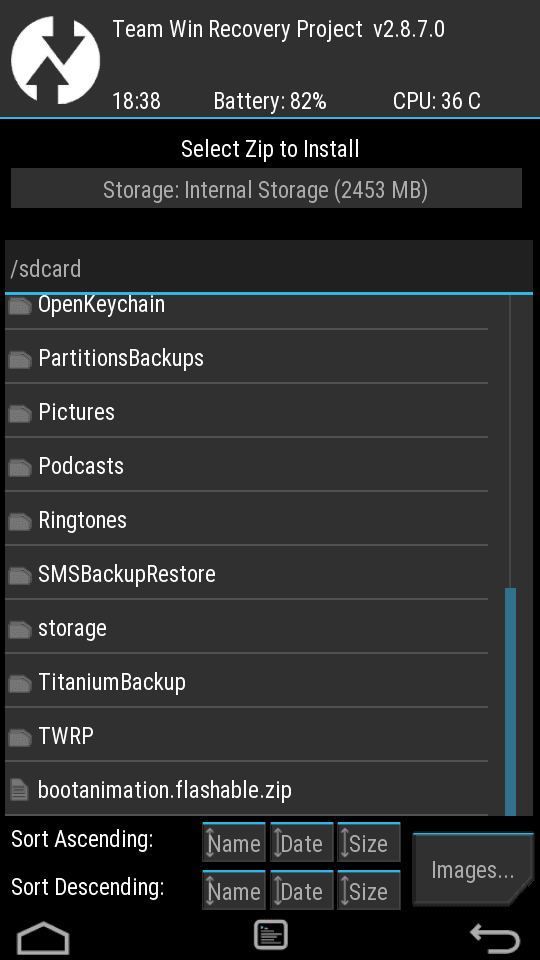Click the file list scrollbar thumb

pyautogui.click(x=511, y=701)
